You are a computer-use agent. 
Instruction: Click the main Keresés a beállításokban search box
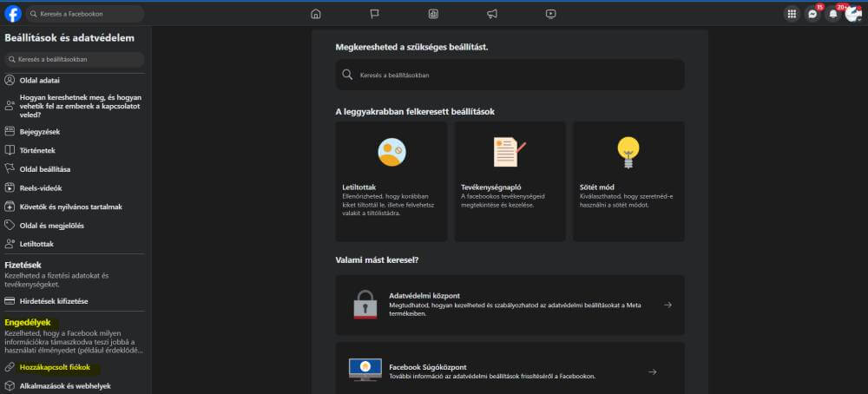(x=510, y=75)
